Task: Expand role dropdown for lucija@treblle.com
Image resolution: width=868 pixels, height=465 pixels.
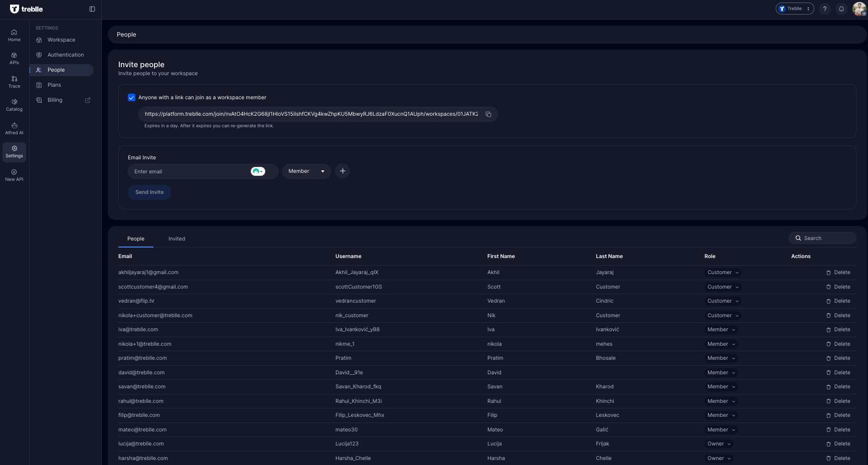Action: 719,444
